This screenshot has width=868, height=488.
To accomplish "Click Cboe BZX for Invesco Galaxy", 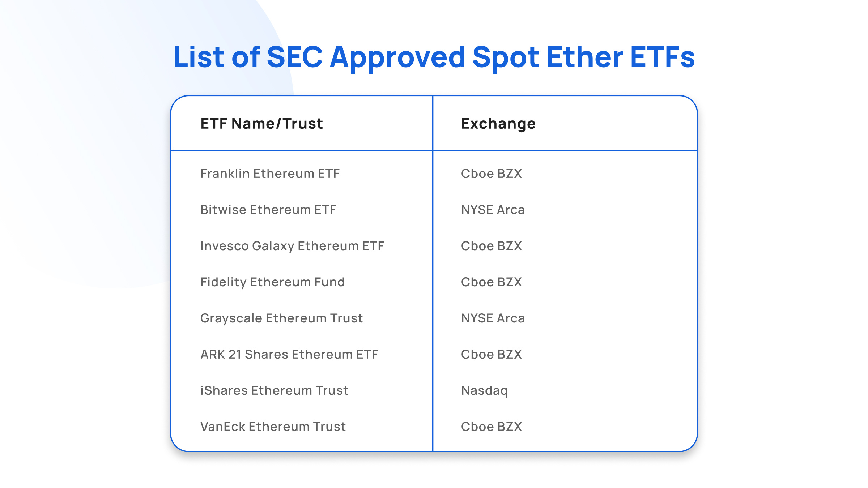I will click(x=491, y=246).
